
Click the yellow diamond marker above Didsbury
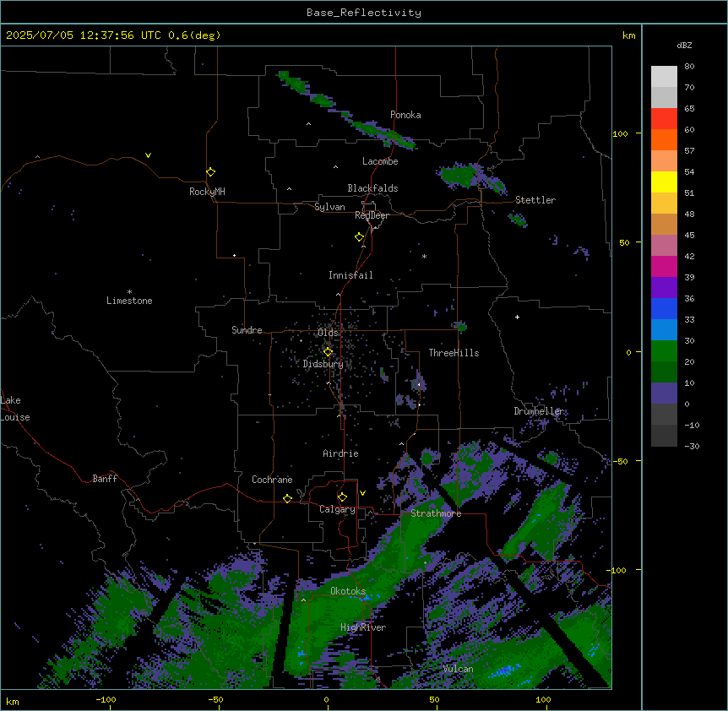point(328,352)
